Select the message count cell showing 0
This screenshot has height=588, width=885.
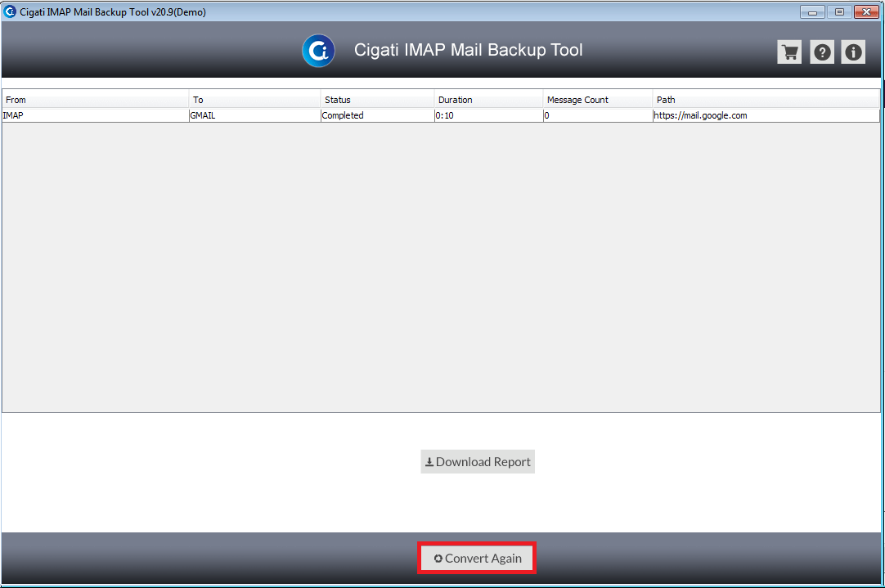click(x=598, y=115)
